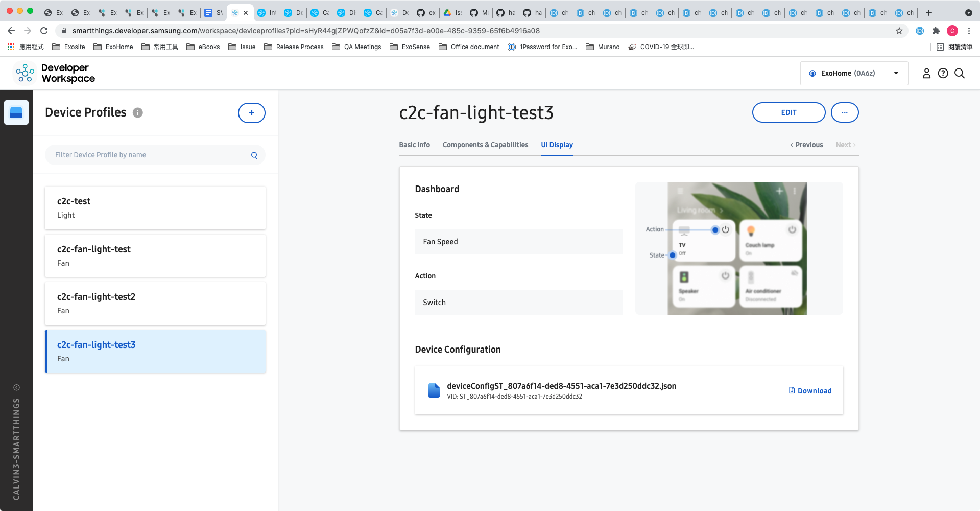Switch to the Google Docs SV tab
980x511 pixels.
(213, 13)
